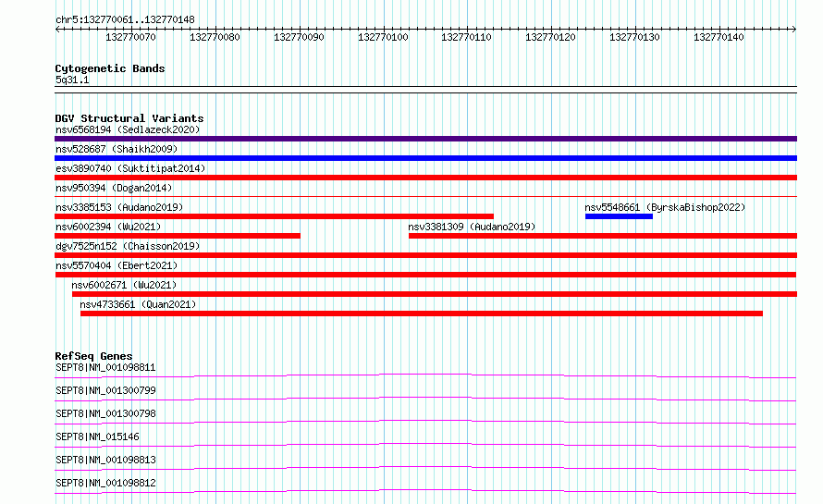Open nsv5548661 (ByrskaBishop2022) label
The width and height of the screenshot is (823, 504).
[x=665, y=207]
